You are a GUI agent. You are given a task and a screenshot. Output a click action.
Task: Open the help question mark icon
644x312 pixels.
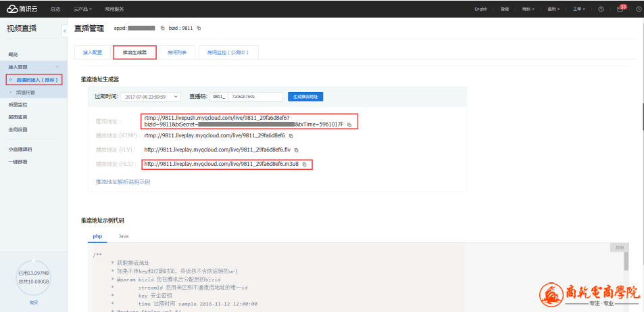(x=601, y=9)
